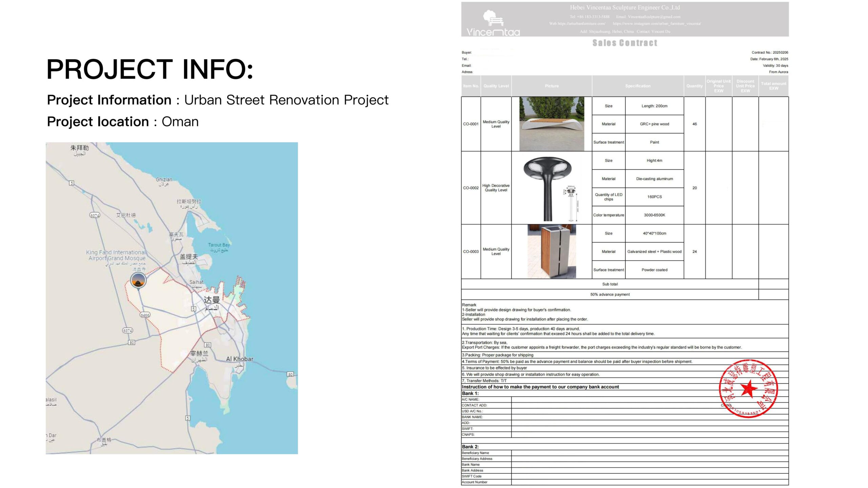Viewport: 868px width, 488px height.
Task: Click the GRC bench product picture
Action: (x=552, y=124)
